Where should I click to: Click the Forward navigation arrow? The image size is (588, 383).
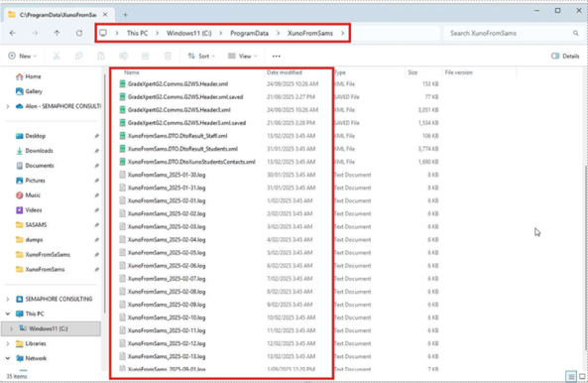(35, 33)
